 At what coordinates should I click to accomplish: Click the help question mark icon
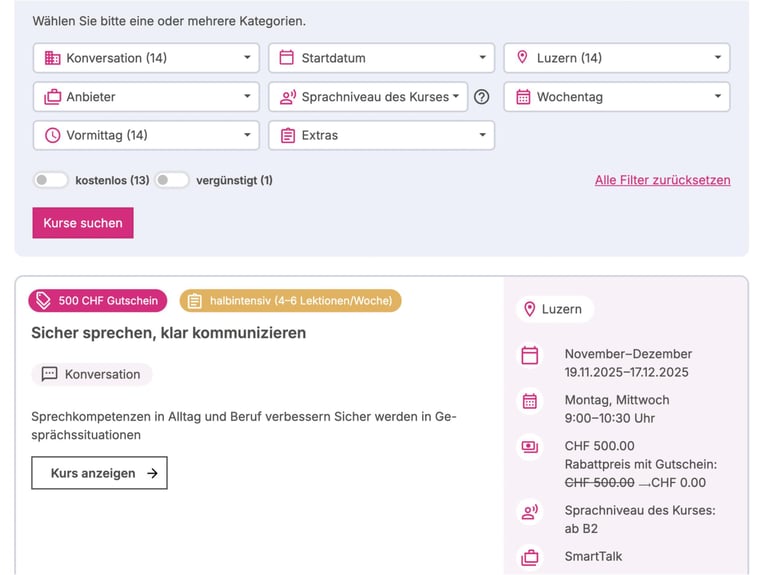(482, 97)
